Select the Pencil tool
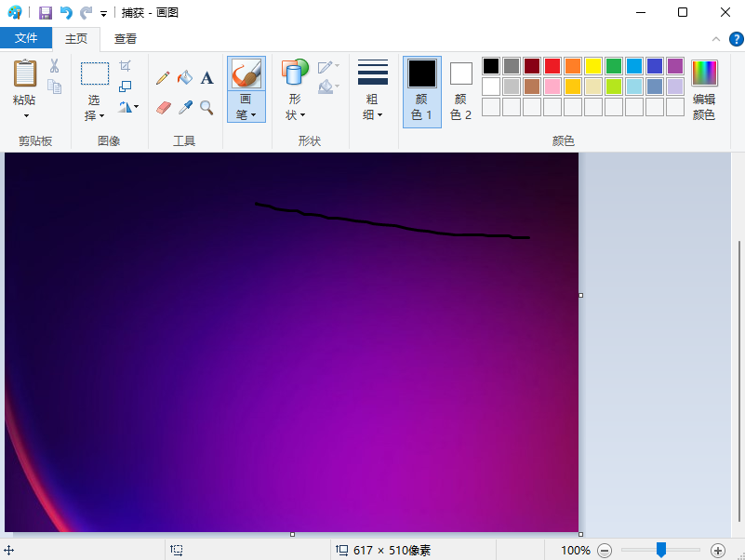 162,78
